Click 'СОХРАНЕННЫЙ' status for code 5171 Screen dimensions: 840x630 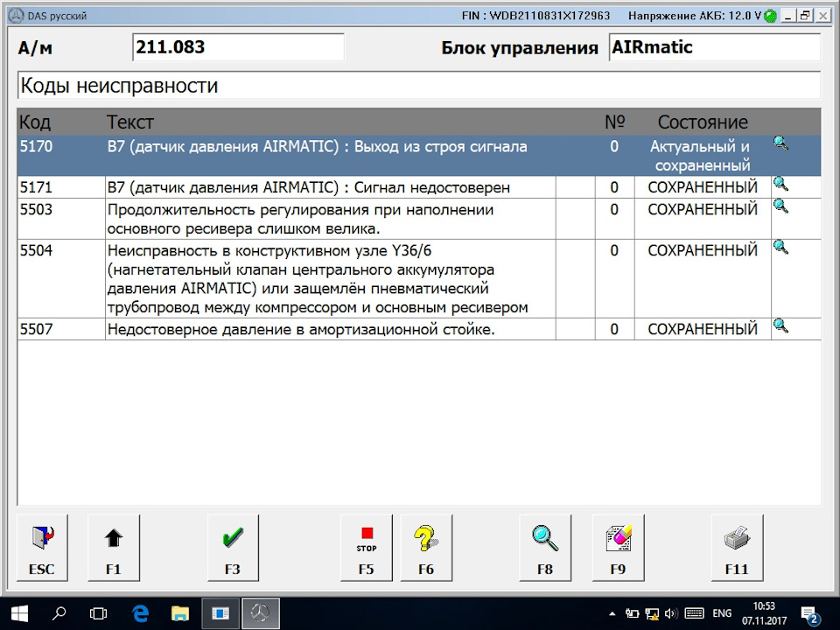703,187
